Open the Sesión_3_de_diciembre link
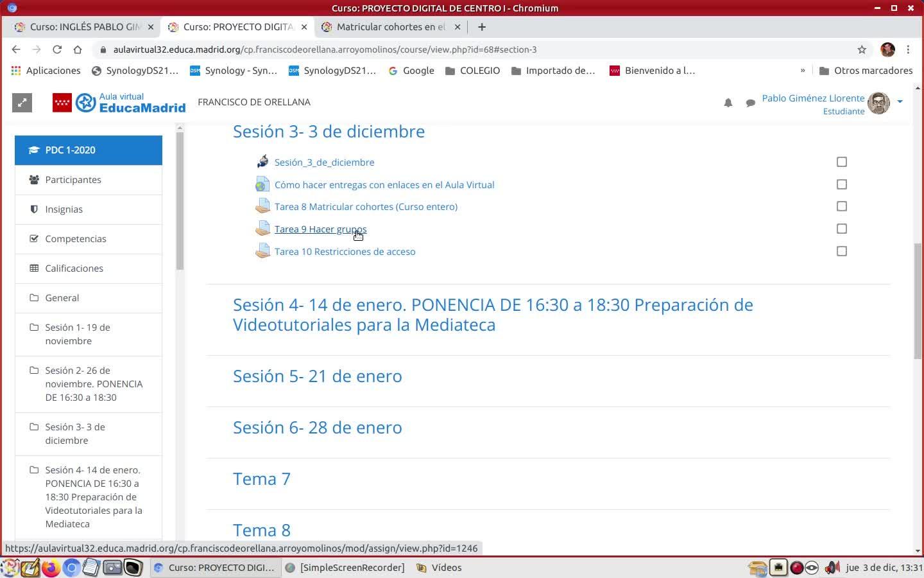The width and height of the screenshot is (924, 578). tap(324, 162)
